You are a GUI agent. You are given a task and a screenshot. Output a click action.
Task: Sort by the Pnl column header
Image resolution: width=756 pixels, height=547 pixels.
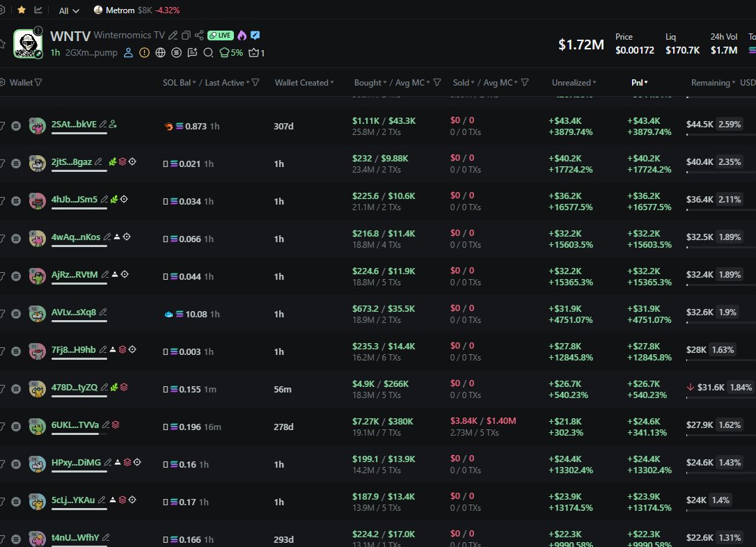pyautogui.click(x=639, y=83)
